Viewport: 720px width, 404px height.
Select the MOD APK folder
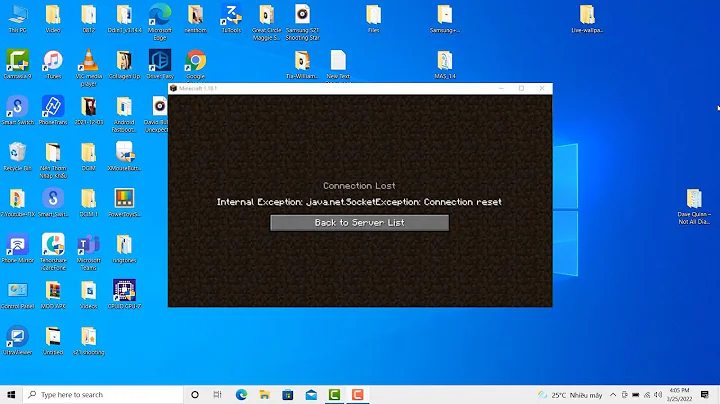tap(53, 294)
